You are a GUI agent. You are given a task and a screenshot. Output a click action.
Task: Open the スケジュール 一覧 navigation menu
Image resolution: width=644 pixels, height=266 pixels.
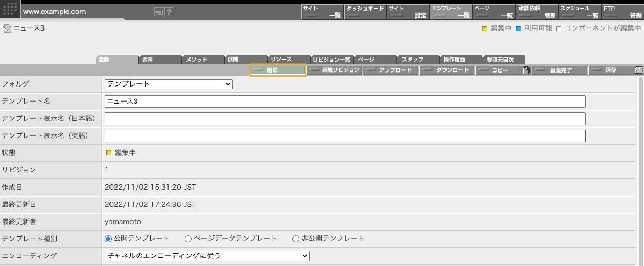(579, 12)
